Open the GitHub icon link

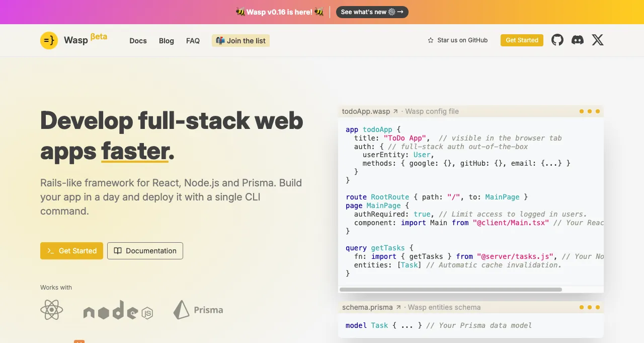click(x=557, y=40)
